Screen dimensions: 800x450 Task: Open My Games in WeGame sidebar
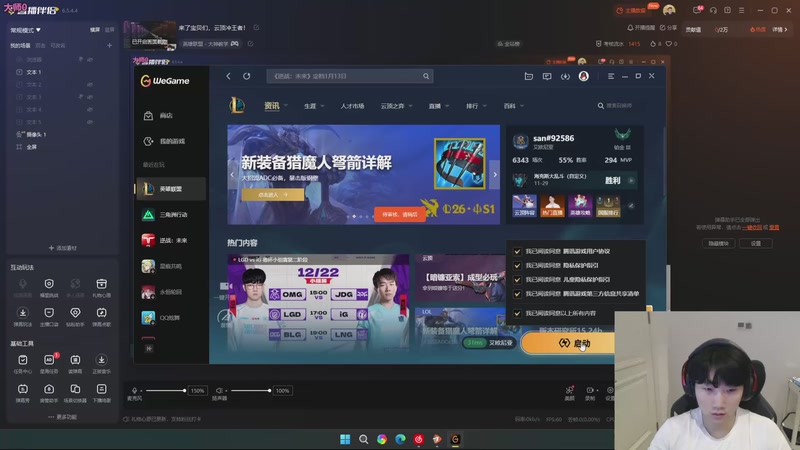(x=164, y=141)
